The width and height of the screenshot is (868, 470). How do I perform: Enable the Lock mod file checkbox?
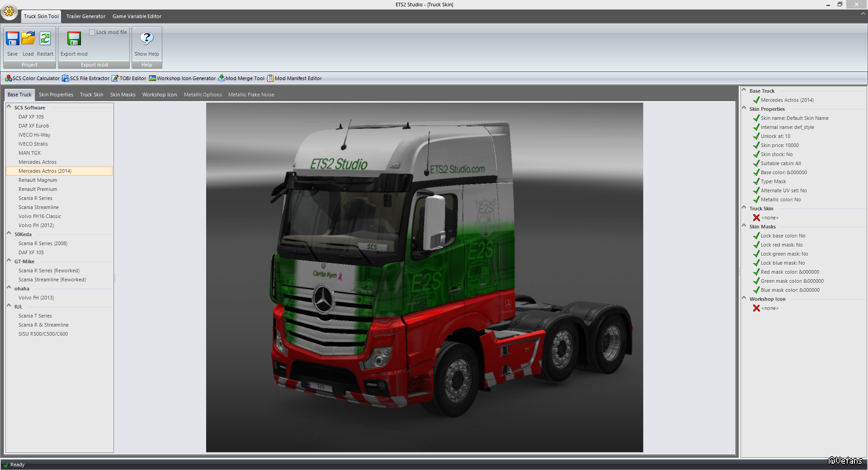coord(92,32)
